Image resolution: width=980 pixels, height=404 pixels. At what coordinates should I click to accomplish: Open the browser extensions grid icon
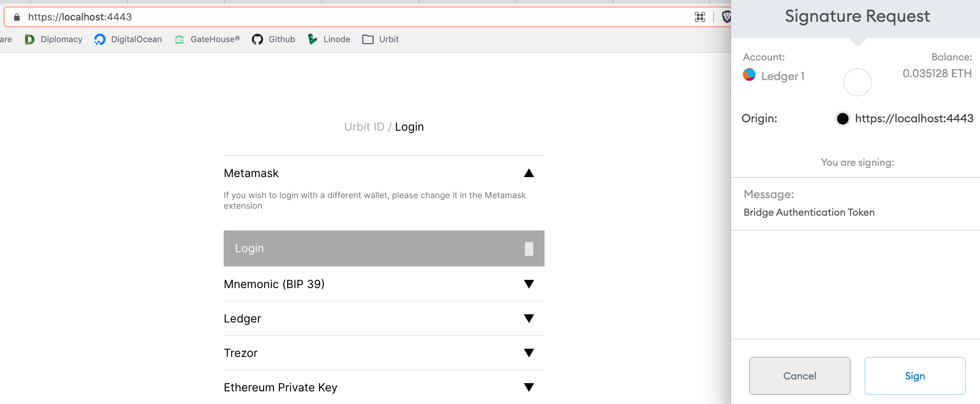(x=699, y=17)
